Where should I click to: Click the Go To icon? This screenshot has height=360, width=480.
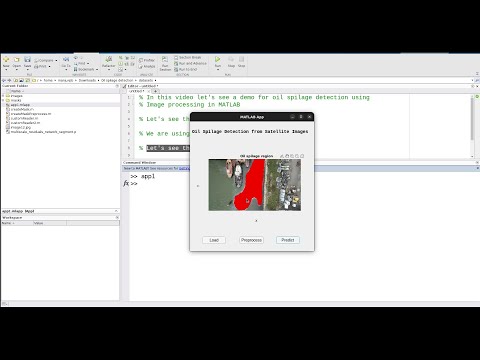click(66, 60)
